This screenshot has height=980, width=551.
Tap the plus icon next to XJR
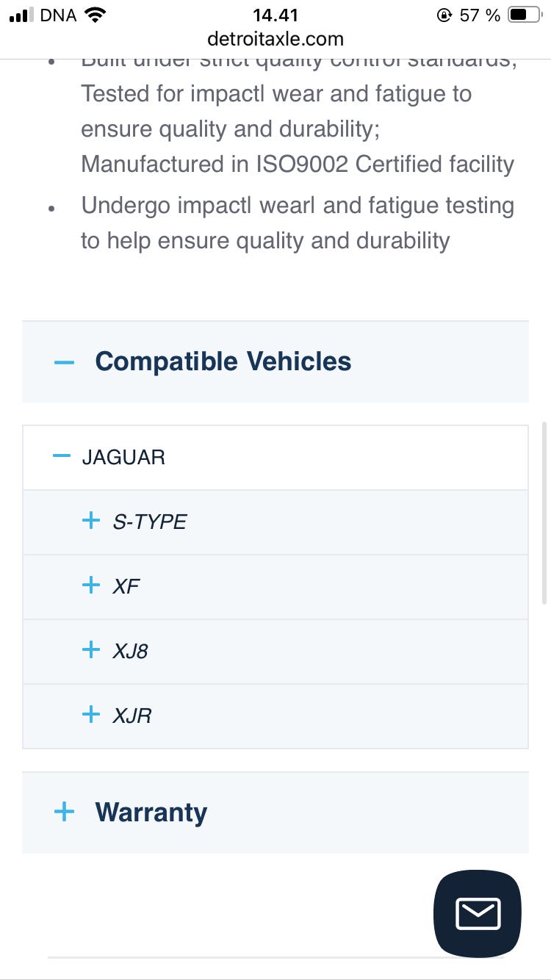91,714
